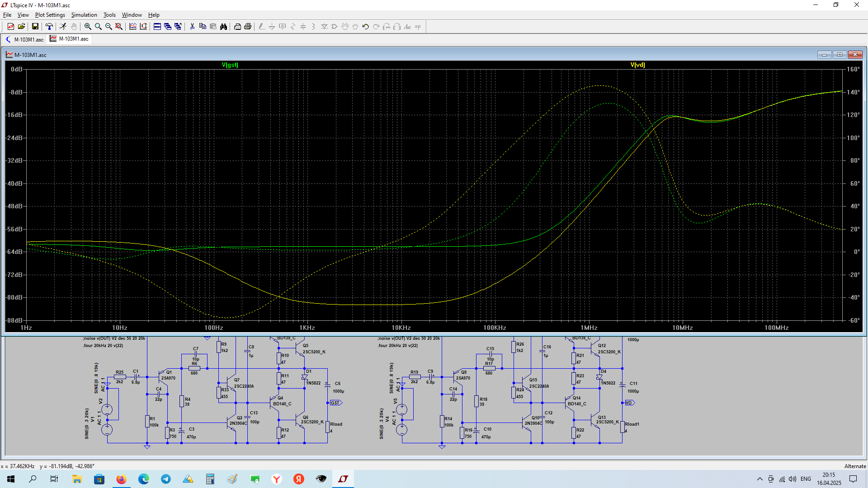Screen dimensions: 868x488
Task: Open the Simulation menu
Action: point(84,15)
